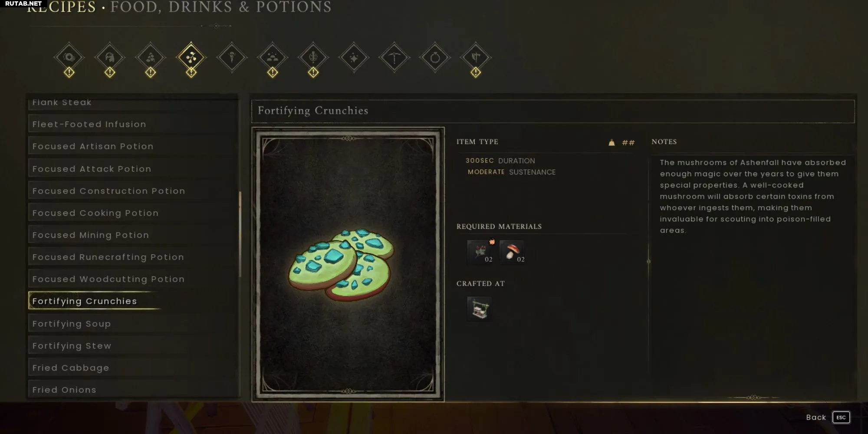
Task: Click the ESC key prompt
Action: 841,418
